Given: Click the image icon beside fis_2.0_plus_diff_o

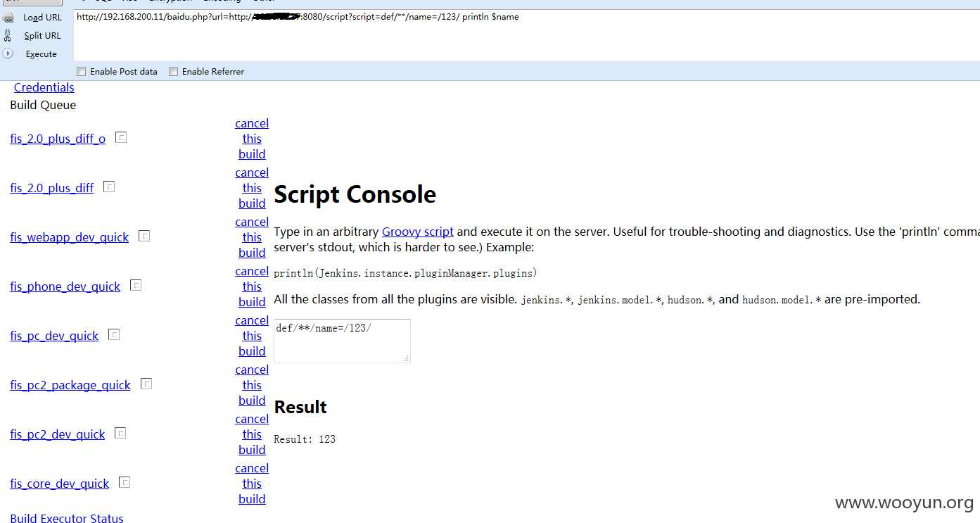Looking at the screenshot, I should pos(121,137).
